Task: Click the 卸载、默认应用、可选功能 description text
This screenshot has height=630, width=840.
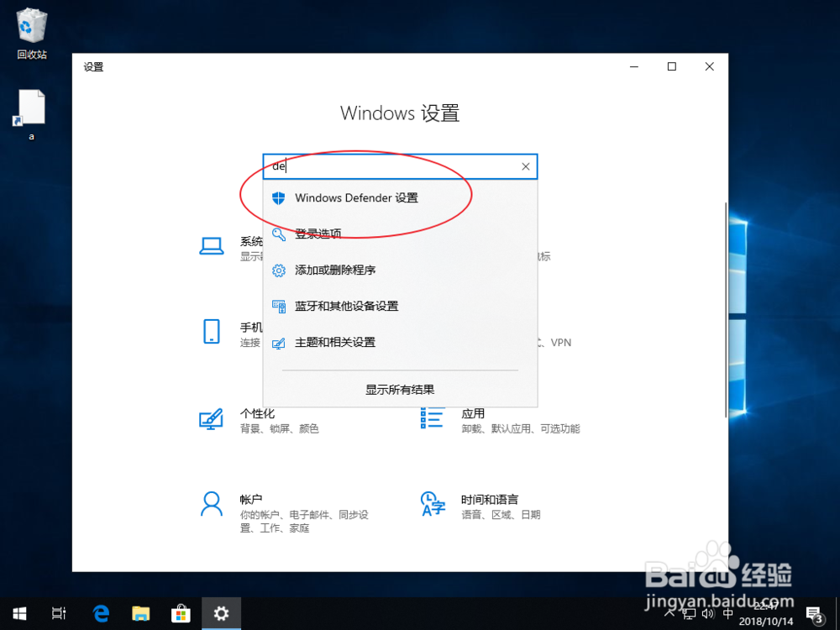Action: point(521,428)
